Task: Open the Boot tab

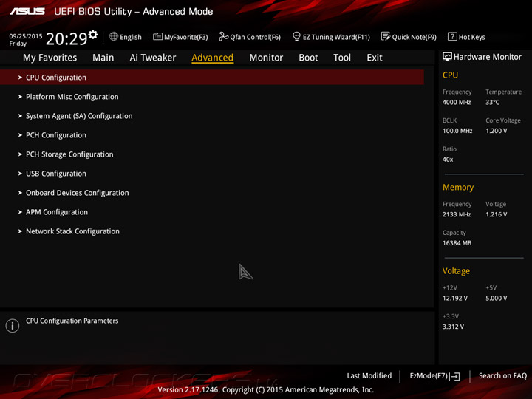Action: tap(308, 58)
